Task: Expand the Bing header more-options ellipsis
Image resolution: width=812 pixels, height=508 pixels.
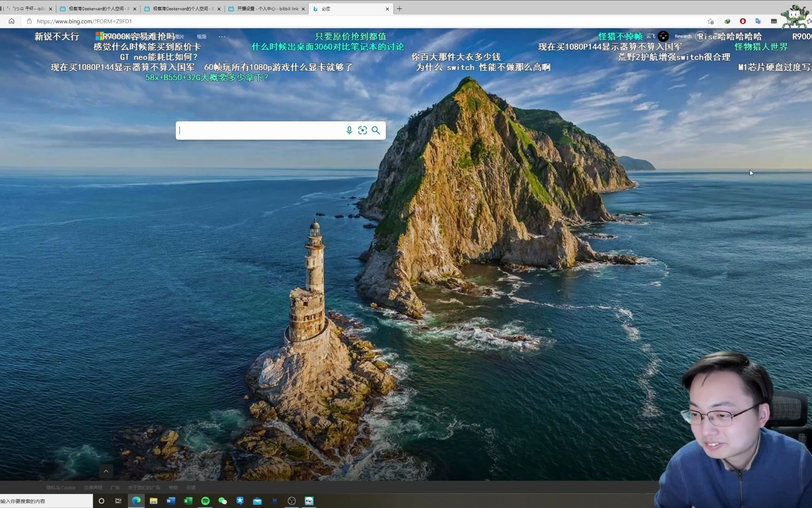Action: pyautogui.click(x=222, y=36)
